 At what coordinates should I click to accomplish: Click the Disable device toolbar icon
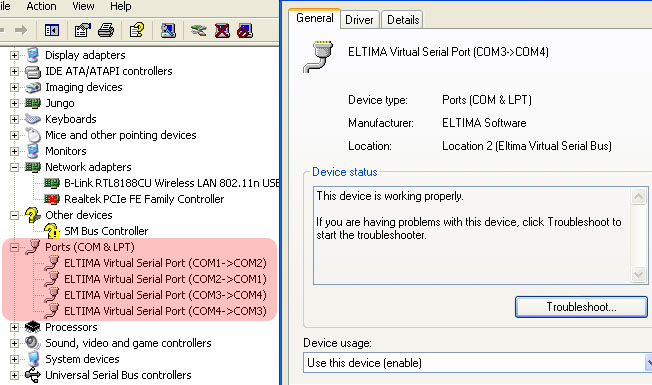(x=245, y=30)
